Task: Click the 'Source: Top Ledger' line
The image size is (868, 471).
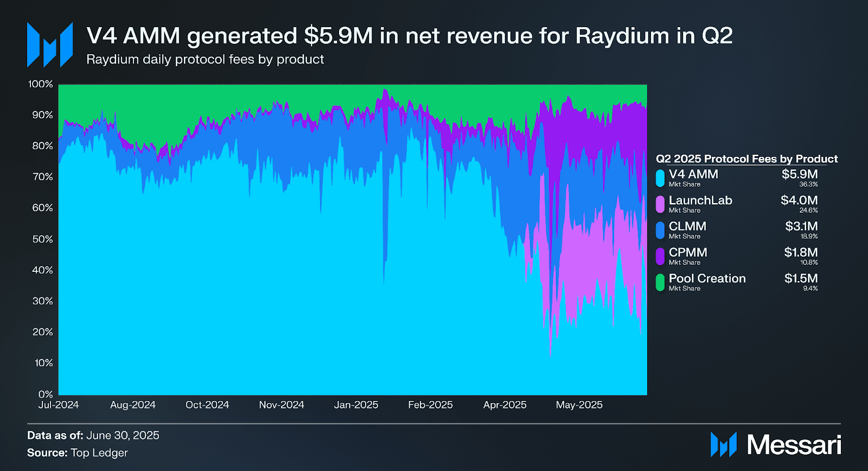Action: [78, 453]
